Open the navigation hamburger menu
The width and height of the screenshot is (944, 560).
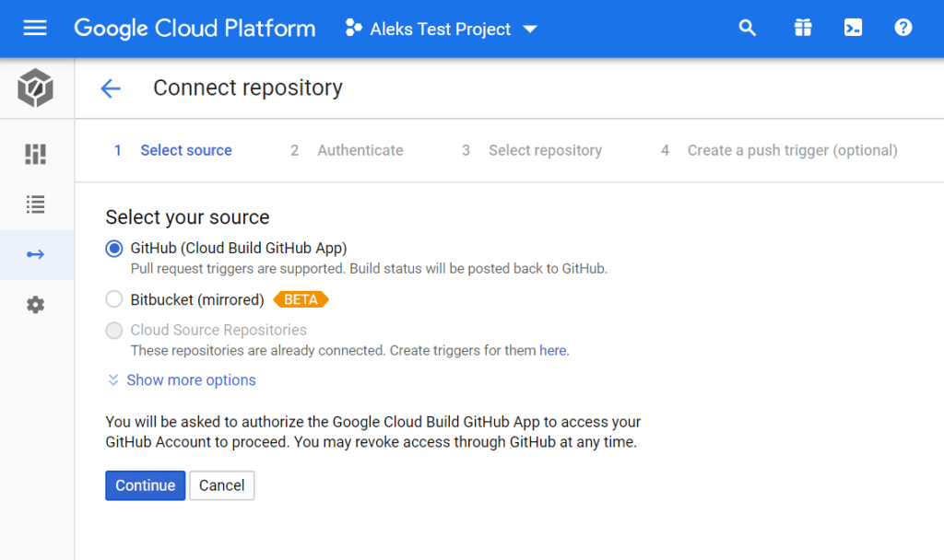pos(35,28)
